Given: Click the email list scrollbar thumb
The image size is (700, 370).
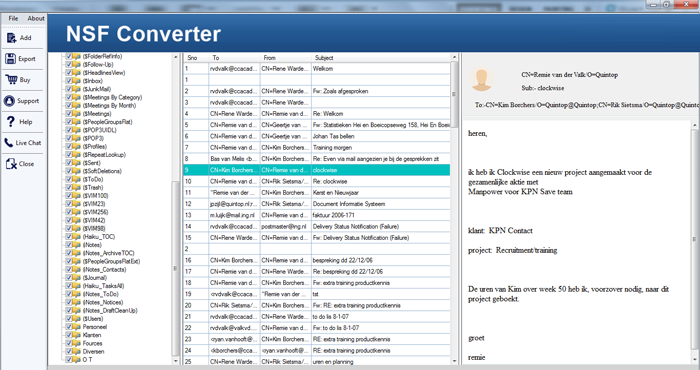Looking at the screenshot, I should tap(454, 94).
